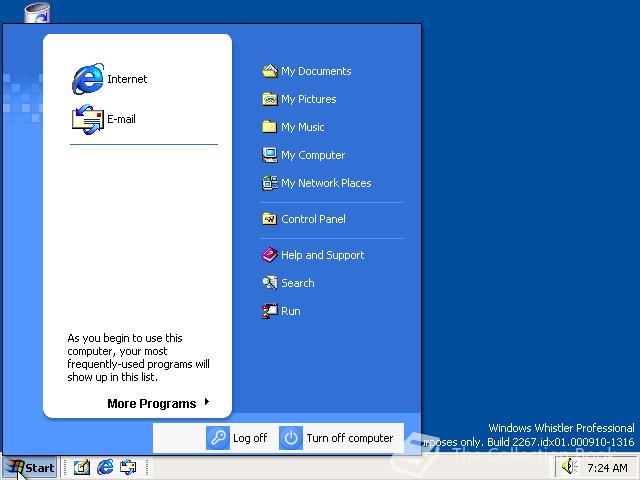Image resolution: width=640 pixels, height=480 pixels.
Task: Choose Run menu entry text
Action: tap(291, 311)
